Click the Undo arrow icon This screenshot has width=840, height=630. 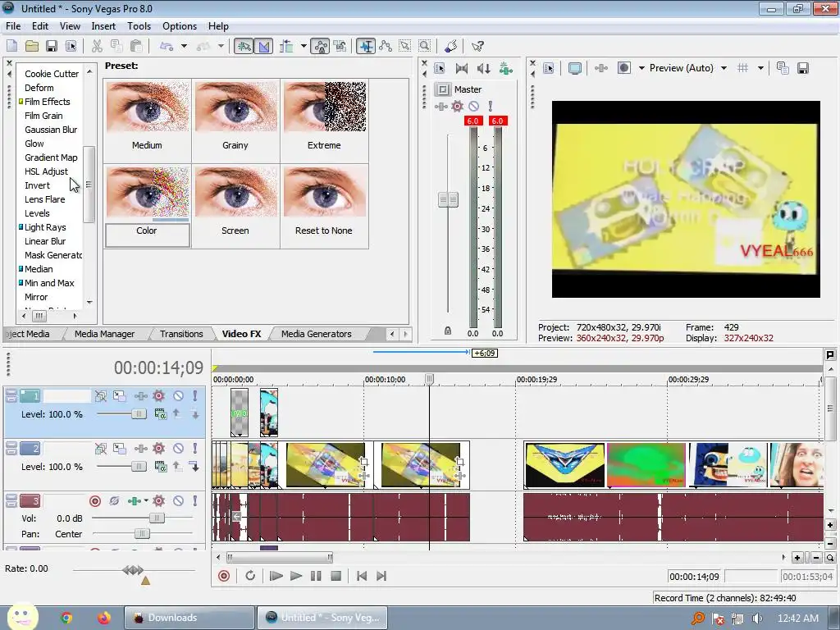pos(167,46)
